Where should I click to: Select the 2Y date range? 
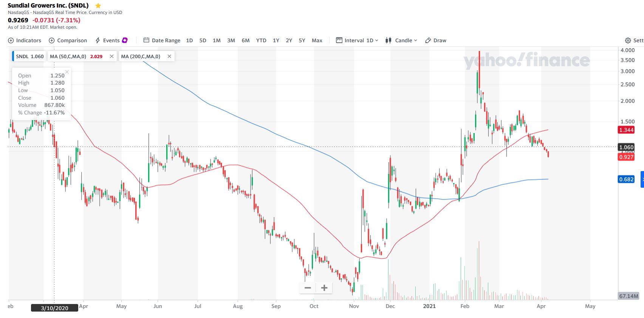pos(289,40)
